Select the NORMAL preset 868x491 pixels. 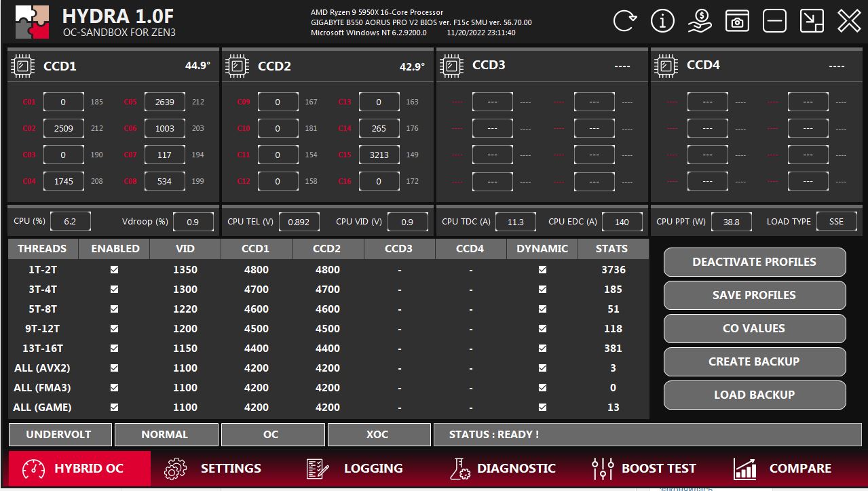166,435
